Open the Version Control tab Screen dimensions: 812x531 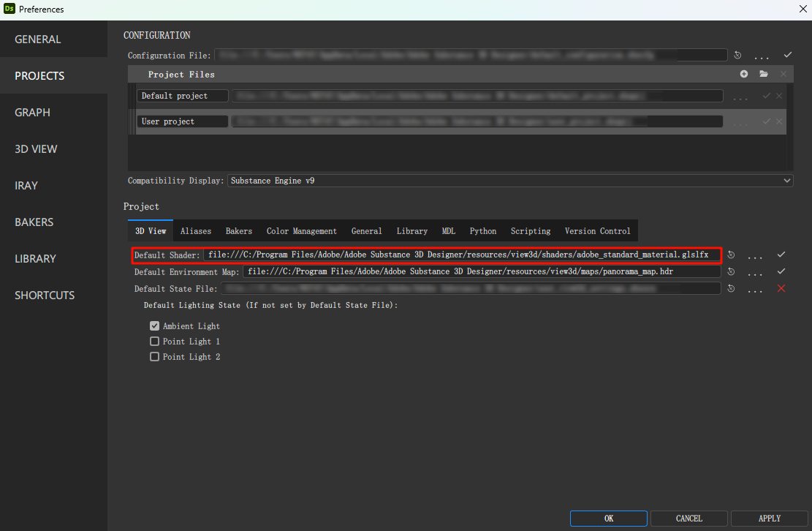click(597, 231)
